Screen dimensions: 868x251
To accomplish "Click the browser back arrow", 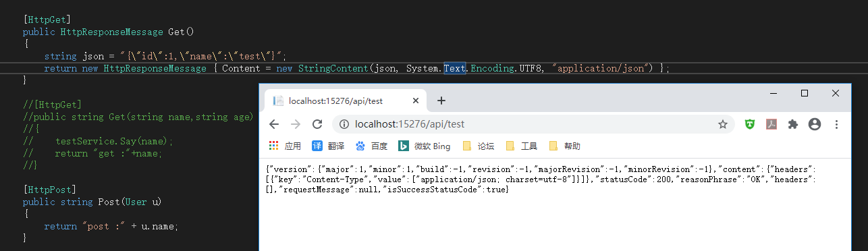I will [274, 124].
